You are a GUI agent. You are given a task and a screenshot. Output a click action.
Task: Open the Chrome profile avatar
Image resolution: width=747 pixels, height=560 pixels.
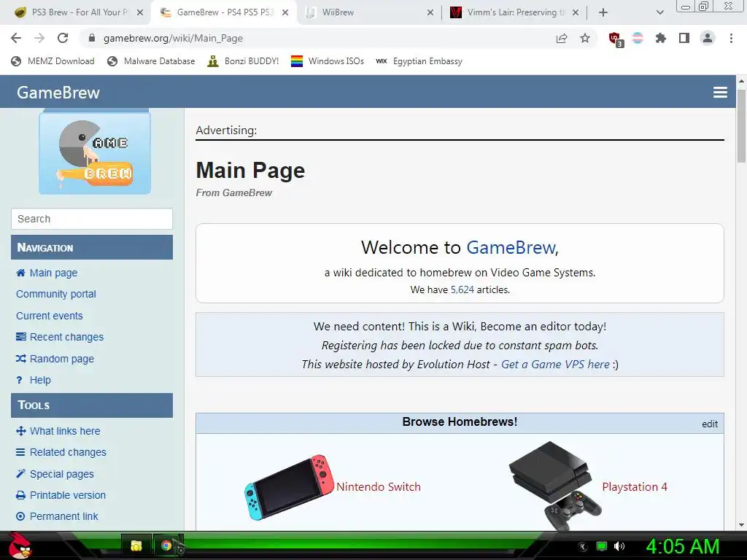pos(708,38)
